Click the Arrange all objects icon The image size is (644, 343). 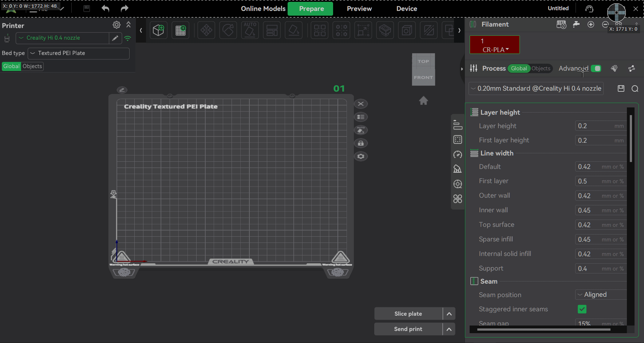(272, 30)
